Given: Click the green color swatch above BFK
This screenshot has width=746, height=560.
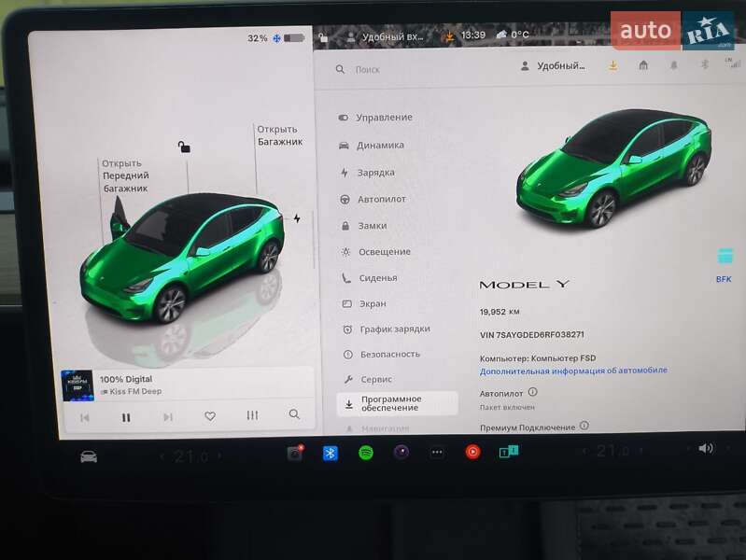Looking at the screenshot, I should [x=725, y=256].
